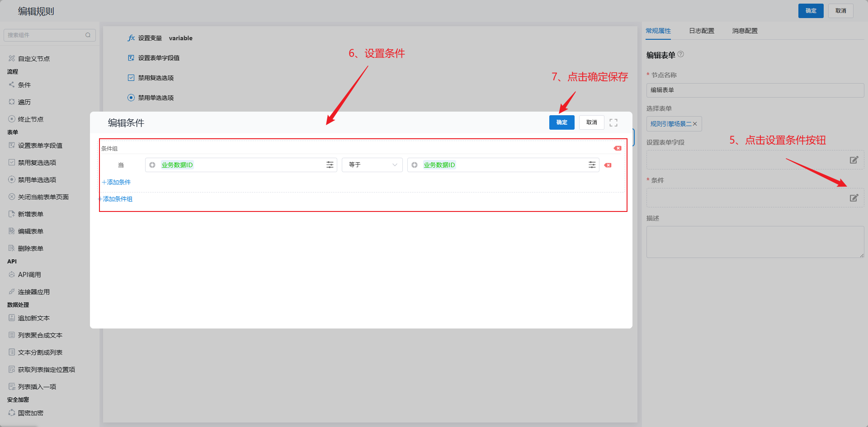Click search icon in 搜索组件 box

[x=88, y=35]
